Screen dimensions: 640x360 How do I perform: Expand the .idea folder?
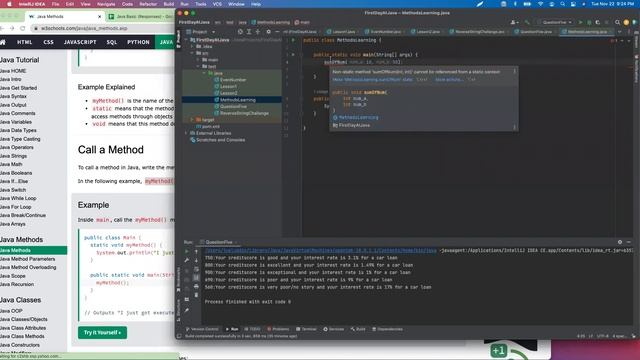tap(192, 47)
